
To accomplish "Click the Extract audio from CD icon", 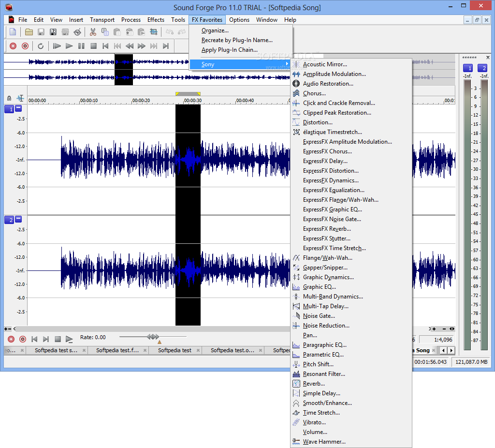I will 77,32.
